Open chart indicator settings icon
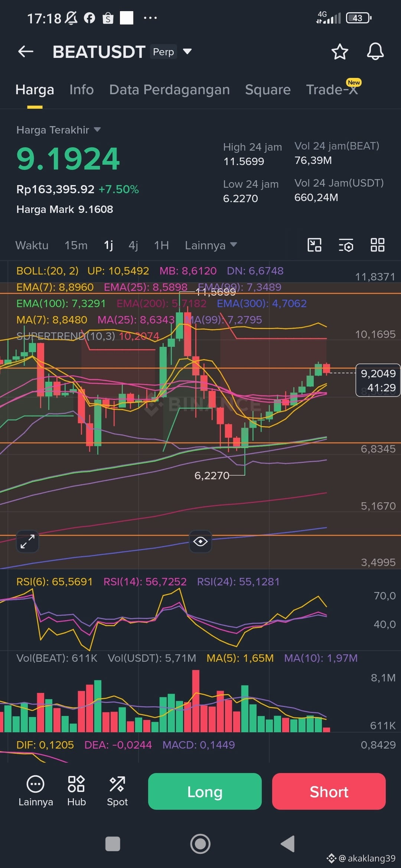 pyautogui.click(x=346, y=245)
